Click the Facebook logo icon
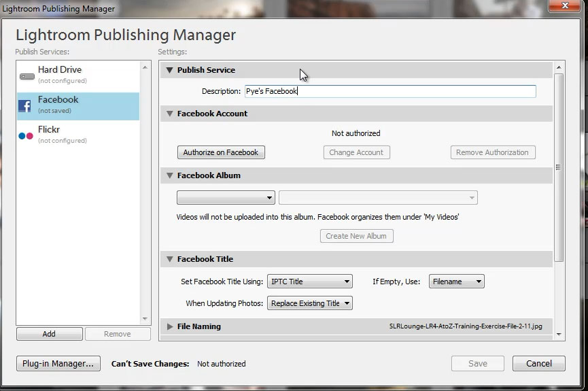Viewport: 588px width, 391px height. (x=24, y=106)
